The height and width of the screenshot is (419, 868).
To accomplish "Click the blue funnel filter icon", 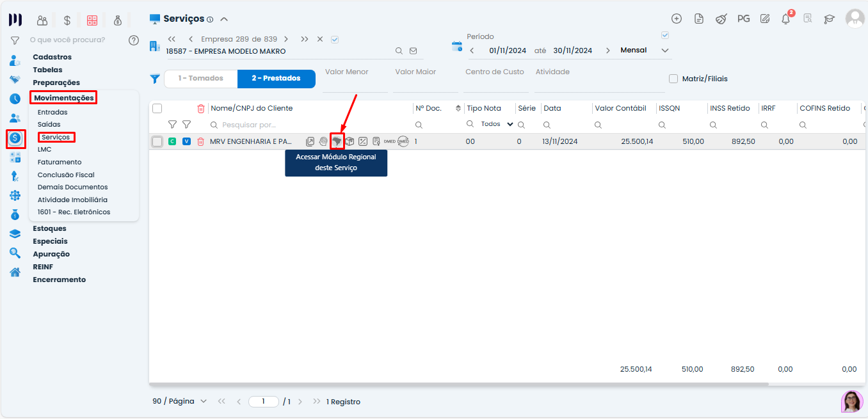I will click(155, 79).
